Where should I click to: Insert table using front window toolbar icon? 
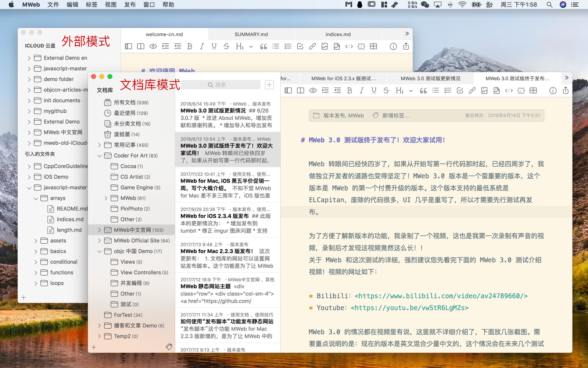tap(533, 91)
